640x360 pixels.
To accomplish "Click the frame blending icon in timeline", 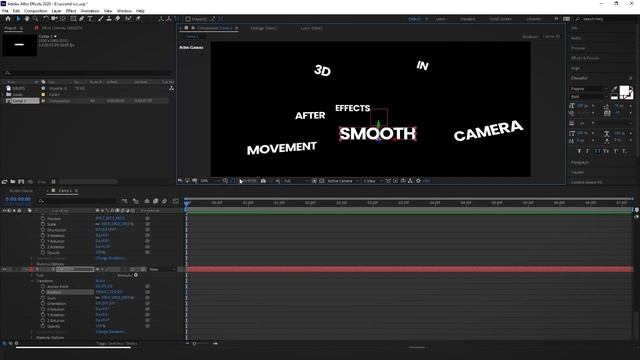I will 156,201.
